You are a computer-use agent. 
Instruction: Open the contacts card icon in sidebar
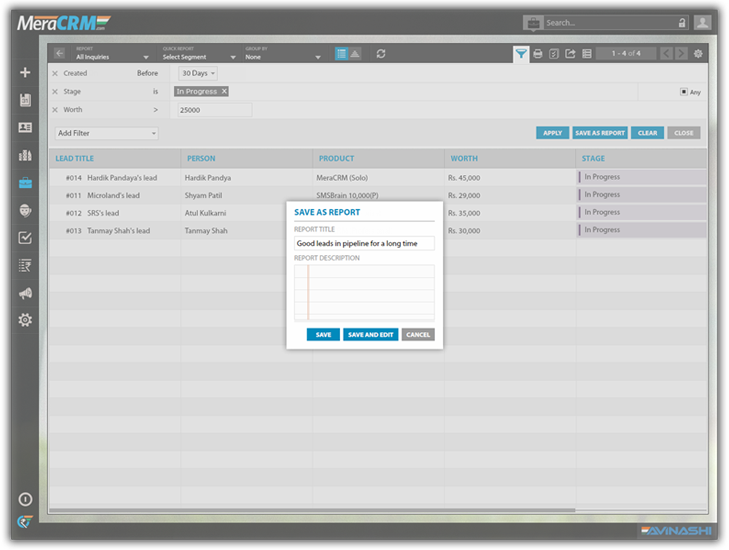click(25, 127)
